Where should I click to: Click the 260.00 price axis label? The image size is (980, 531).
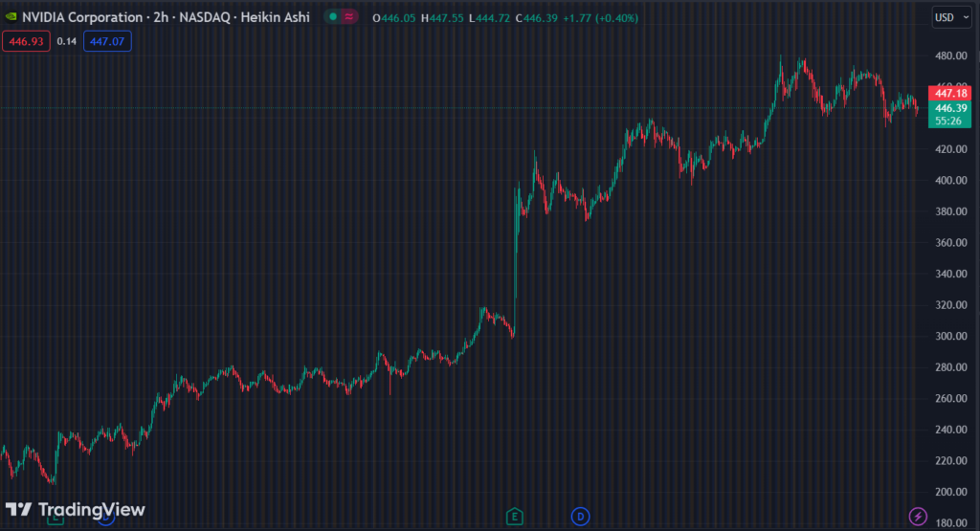click(x=951, y=399)
